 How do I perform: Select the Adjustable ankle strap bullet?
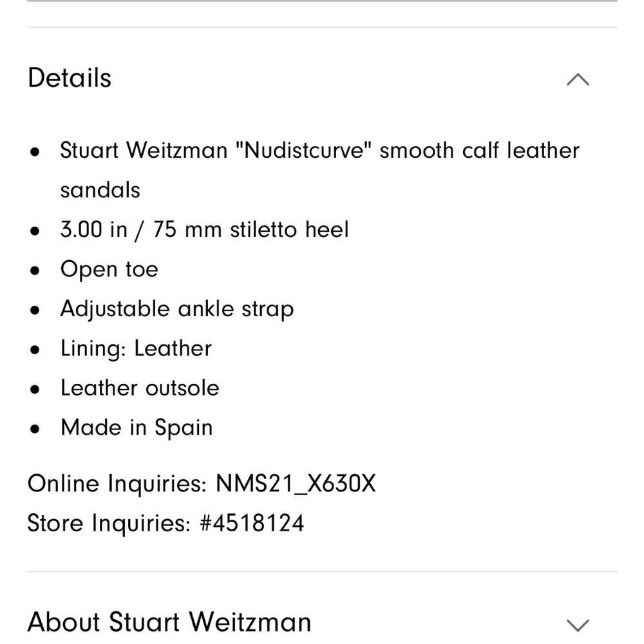177,308
